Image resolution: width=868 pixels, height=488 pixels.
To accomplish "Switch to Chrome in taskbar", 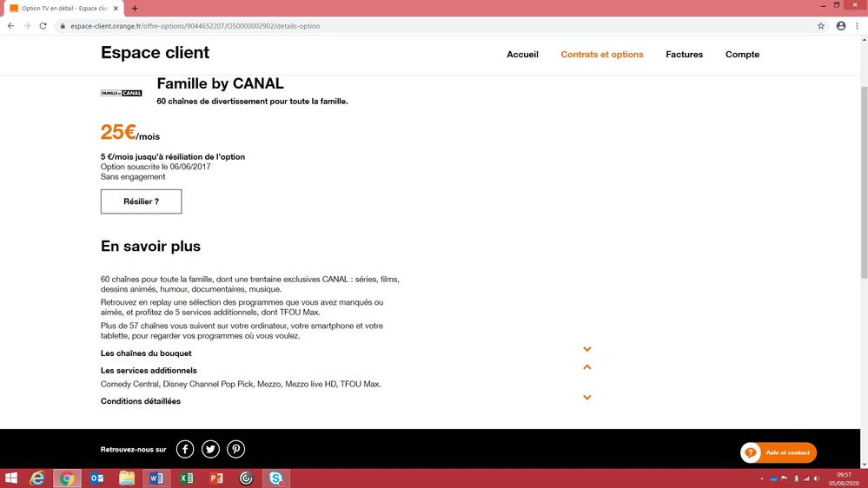I will (67, 478).
